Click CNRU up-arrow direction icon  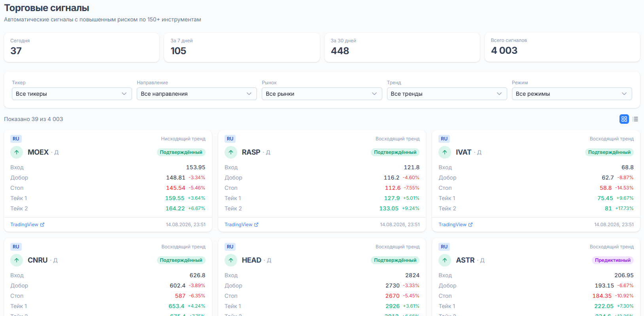pos(17,260)
